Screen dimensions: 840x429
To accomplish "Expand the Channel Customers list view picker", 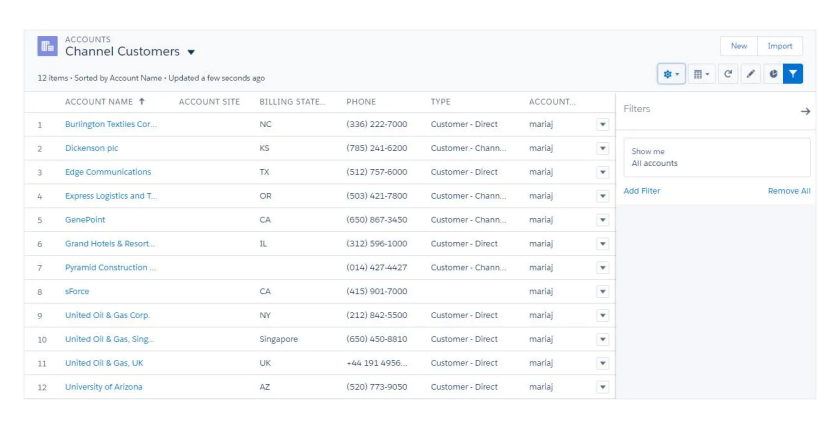I will 191,52.
